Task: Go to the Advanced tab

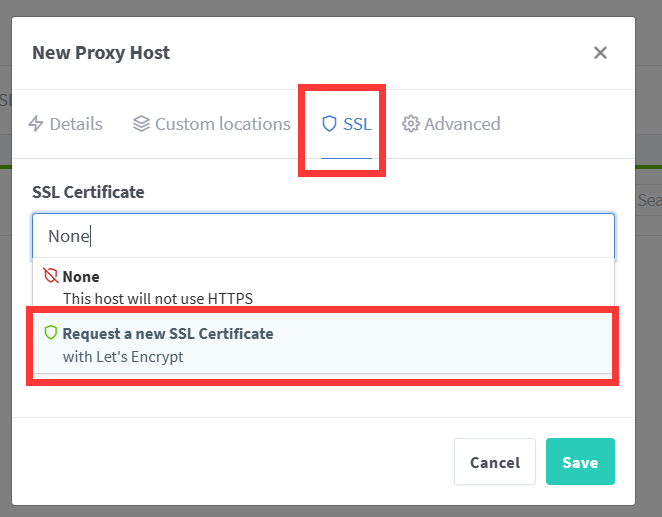Action: (x=462, y=124)
